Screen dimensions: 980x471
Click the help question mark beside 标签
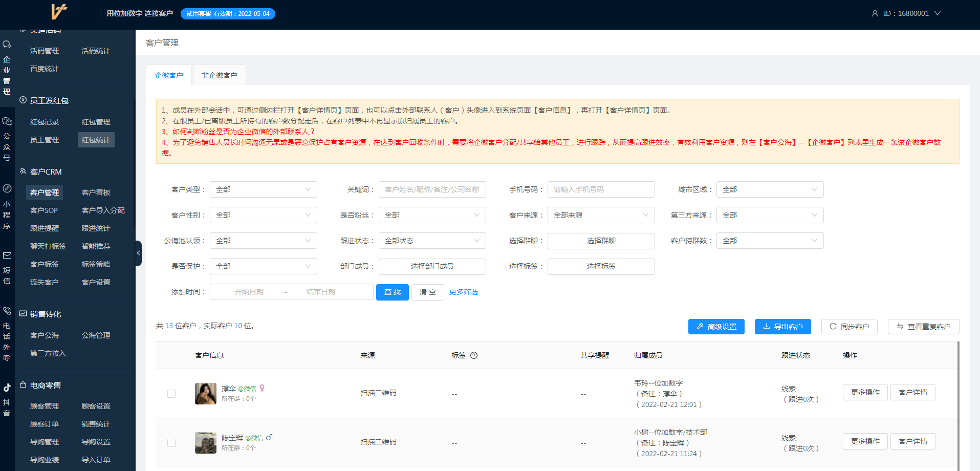click(x=474, y=355)
